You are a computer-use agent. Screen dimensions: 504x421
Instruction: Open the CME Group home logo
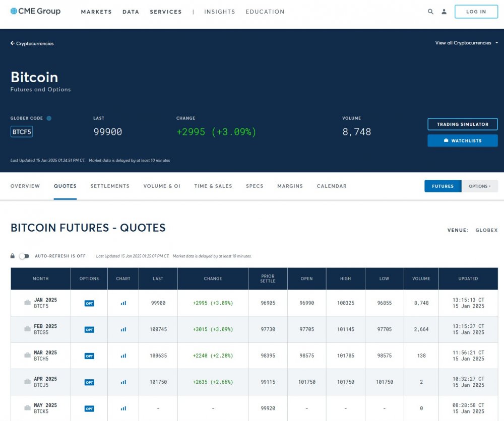(35, 11)
